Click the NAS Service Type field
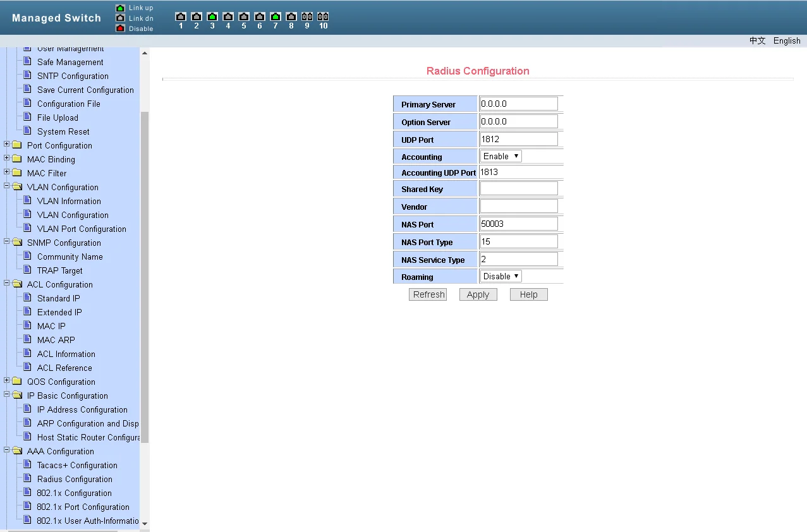Viewport: 807px width, 532px height. pyautogui.click(x=519, y=259)
